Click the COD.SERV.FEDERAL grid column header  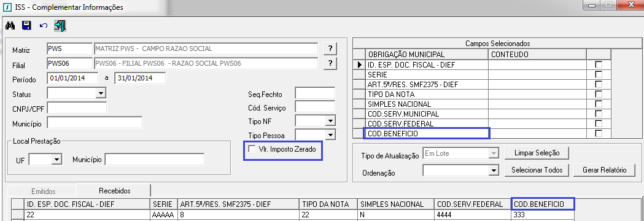pos(472,204)
